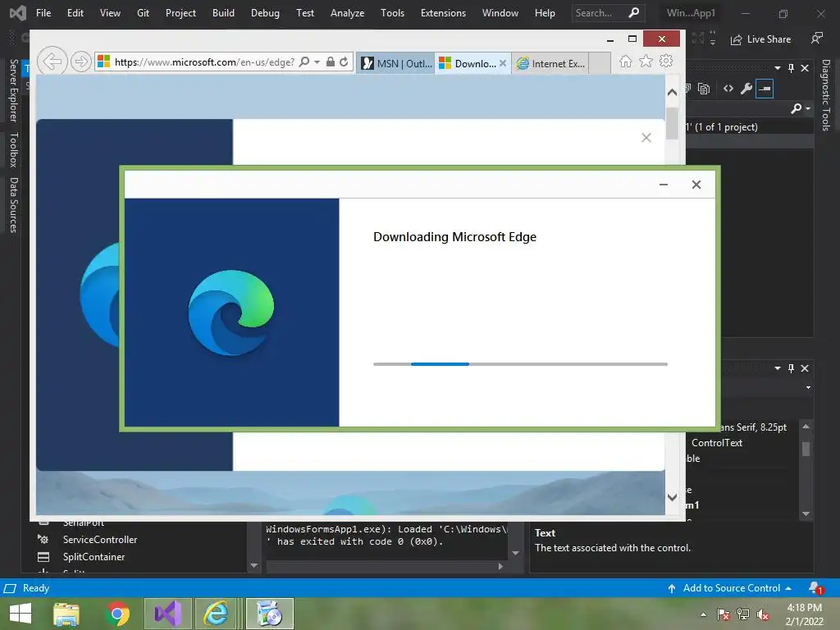Click Solution Explorer search magnifier icon

tap(796, 108)
